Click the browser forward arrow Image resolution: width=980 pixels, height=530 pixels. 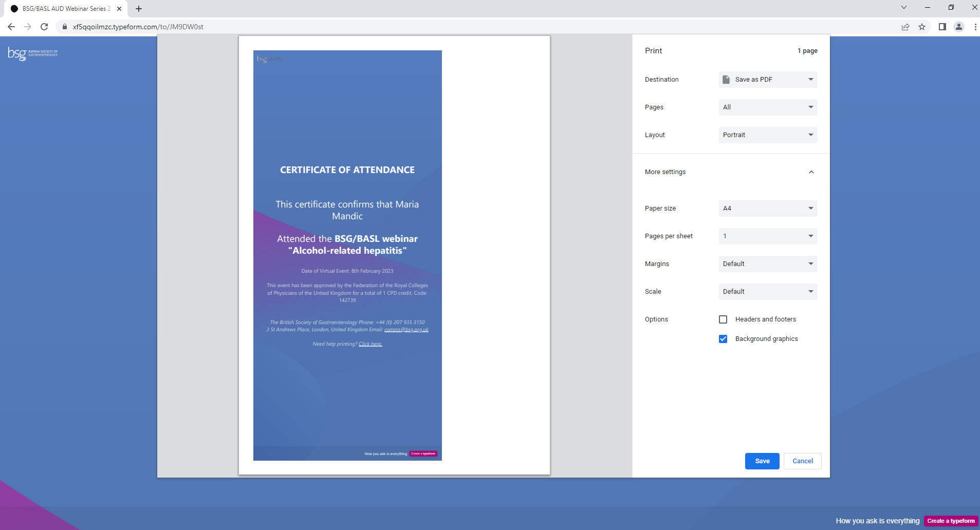point(28,27)
